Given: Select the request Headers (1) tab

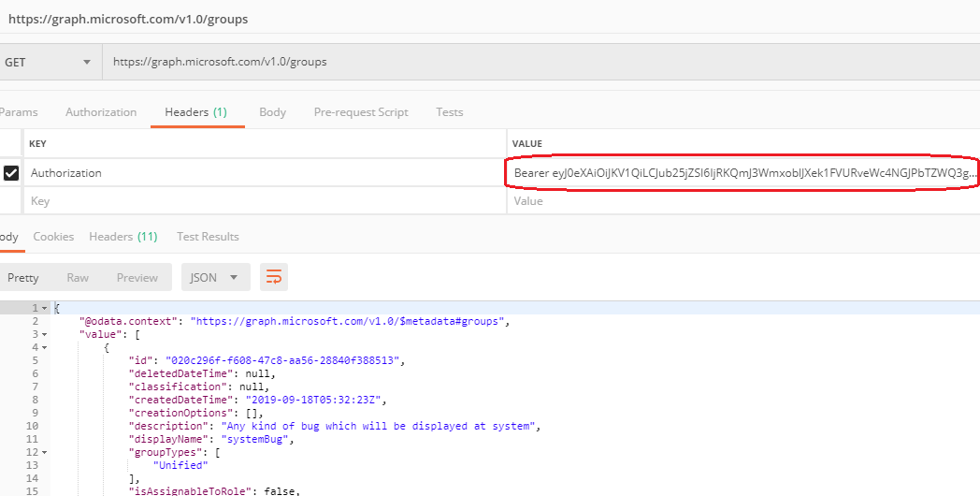Looking at the screenshot, I should (x=195, y=112).
